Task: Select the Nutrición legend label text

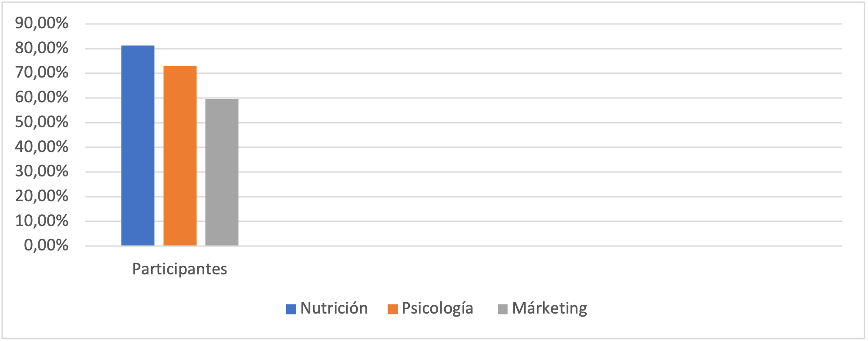Action: point(334,308)
